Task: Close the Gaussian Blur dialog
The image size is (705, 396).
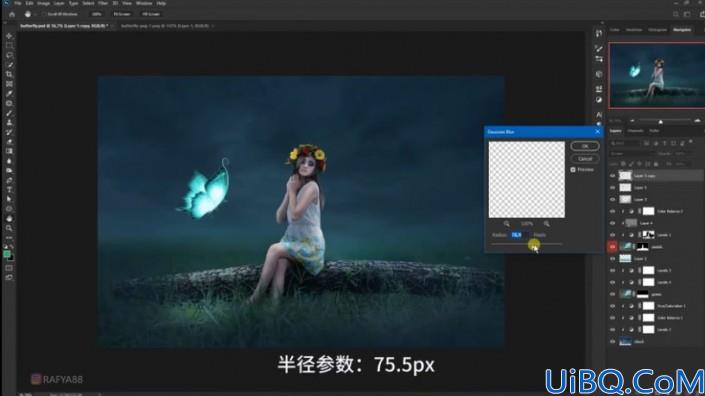Action: tap(597, 132)
